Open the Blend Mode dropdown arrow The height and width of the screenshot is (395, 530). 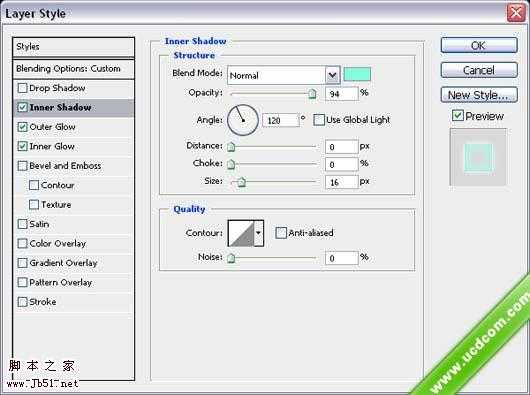pos(333,75)
